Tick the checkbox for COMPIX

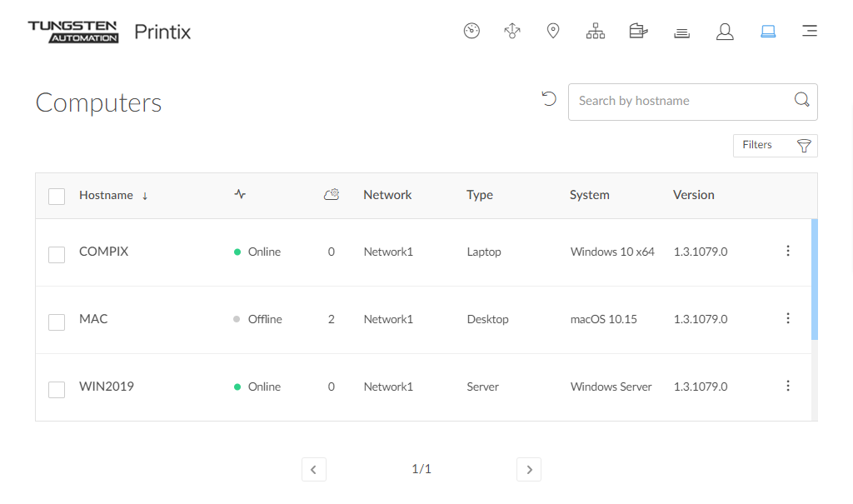[x=57, y=254]
